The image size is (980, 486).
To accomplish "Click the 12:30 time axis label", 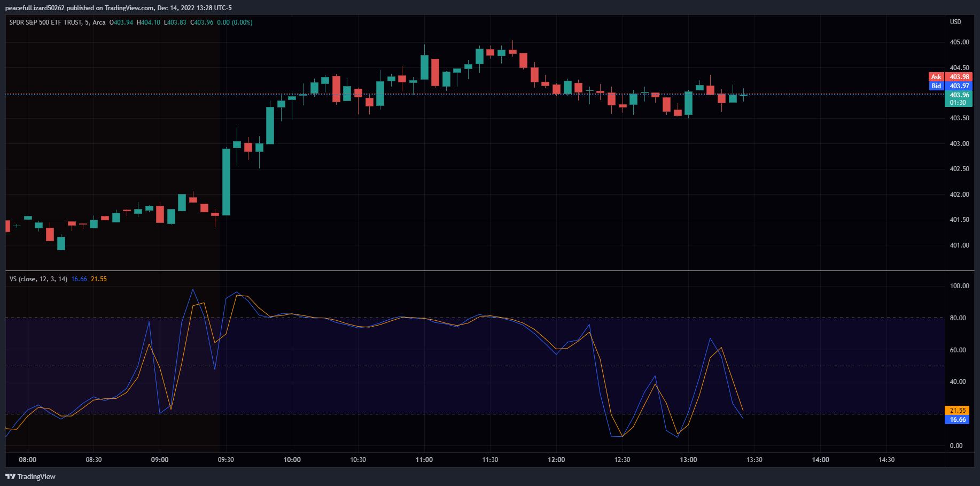I will point(623,460).
